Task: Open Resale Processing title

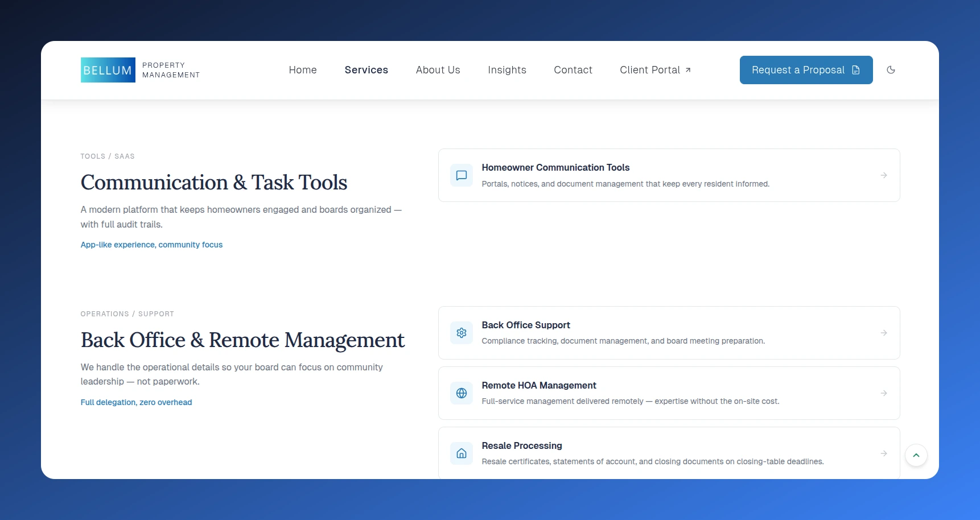Action: pos(522,445)
